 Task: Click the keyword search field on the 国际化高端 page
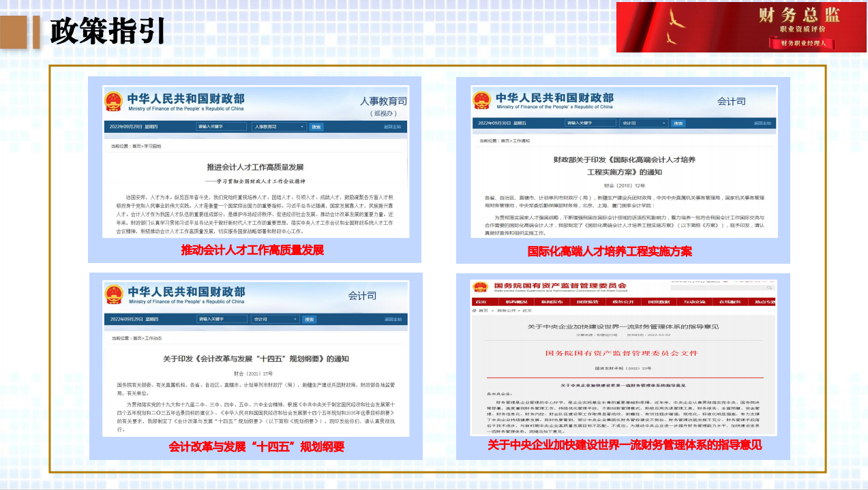pyautogui.click(x=590, y=123)
